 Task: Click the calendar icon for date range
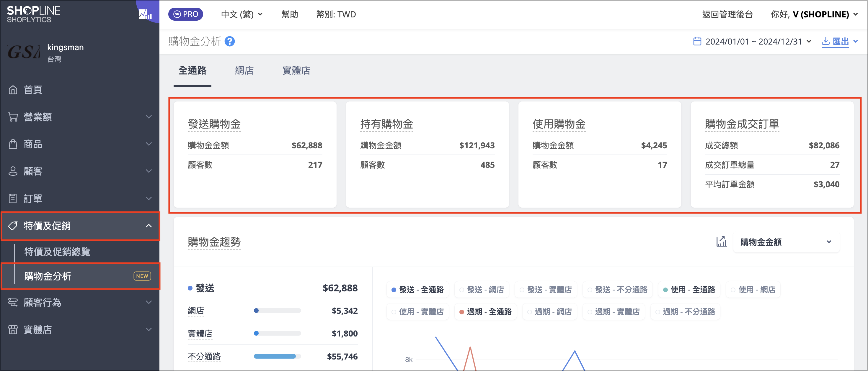point(697,41)
